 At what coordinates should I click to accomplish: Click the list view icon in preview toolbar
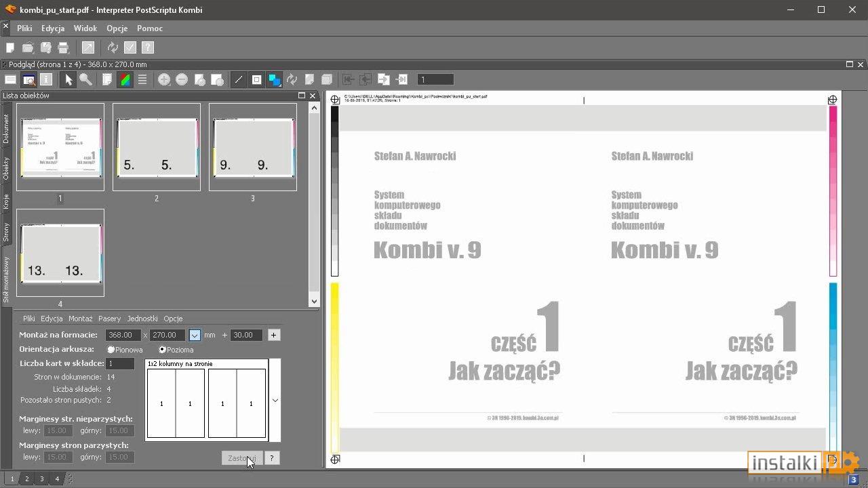pyautogui.click(x=10, y=79)
